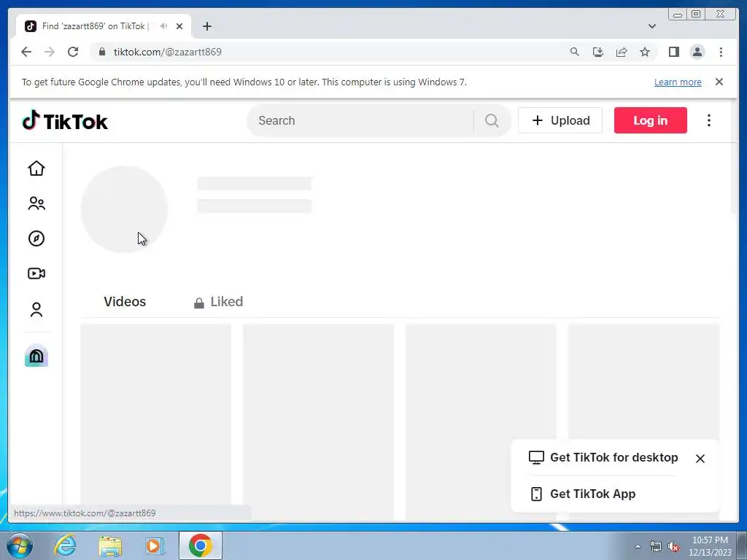Image resolution: width=747 pixels, height=560 pixels.
Task: Switch to the Videos tab
Action: click(125, 301)
